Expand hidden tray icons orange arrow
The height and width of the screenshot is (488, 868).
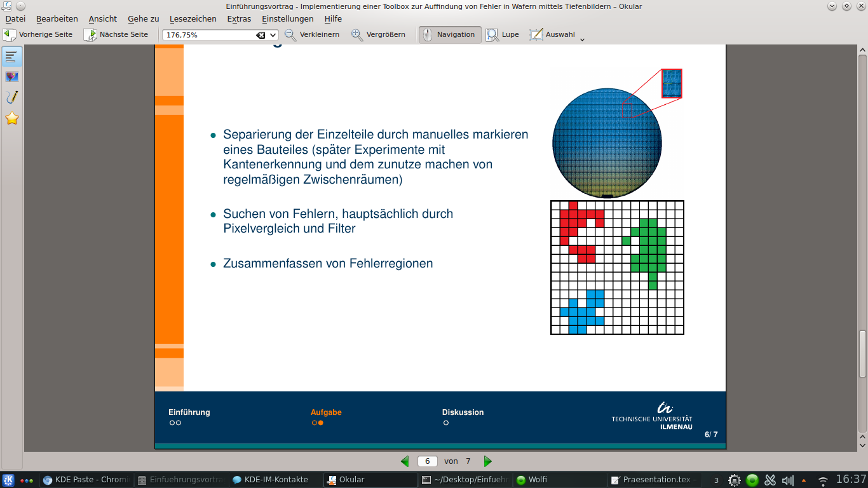[804, 480]
